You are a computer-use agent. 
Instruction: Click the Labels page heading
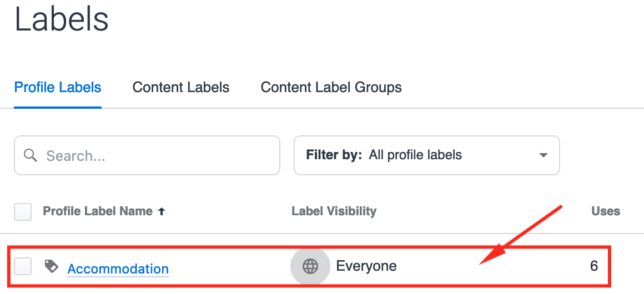click(62, 19)
